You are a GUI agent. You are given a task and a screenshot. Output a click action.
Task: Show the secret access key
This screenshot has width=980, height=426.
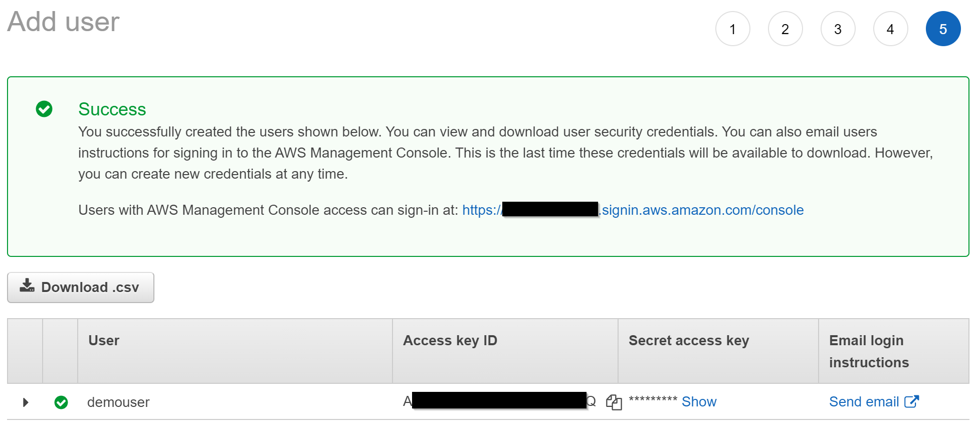click(x=699, y=401)
